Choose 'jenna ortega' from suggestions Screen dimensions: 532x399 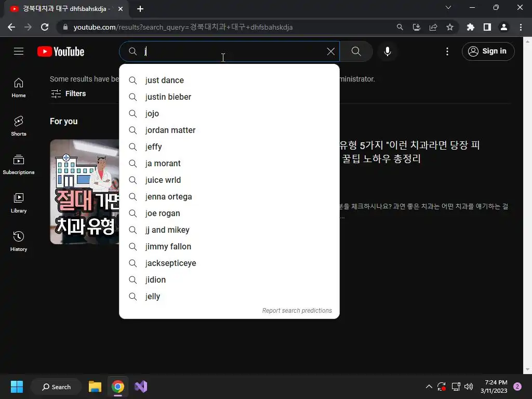(229, 197)
